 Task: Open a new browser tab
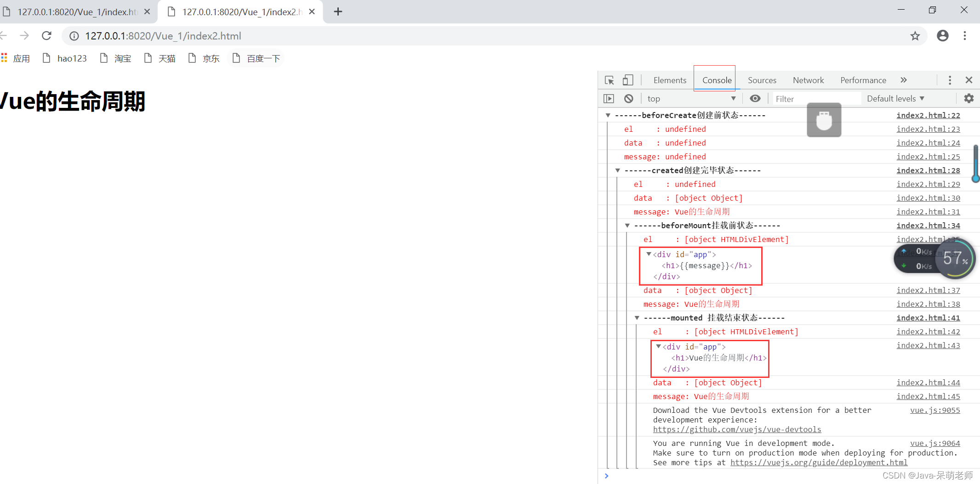[338, 11]
